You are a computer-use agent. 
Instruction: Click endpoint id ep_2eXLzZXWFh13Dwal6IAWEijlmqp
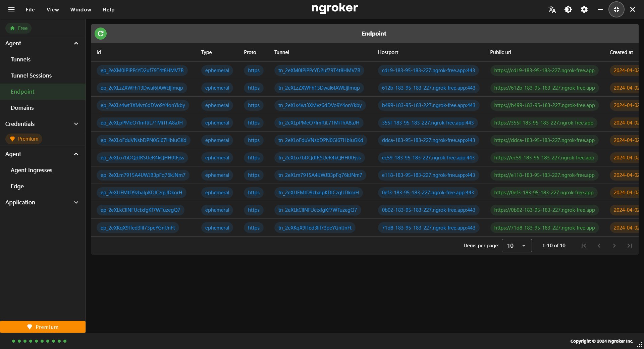(142, 88)
